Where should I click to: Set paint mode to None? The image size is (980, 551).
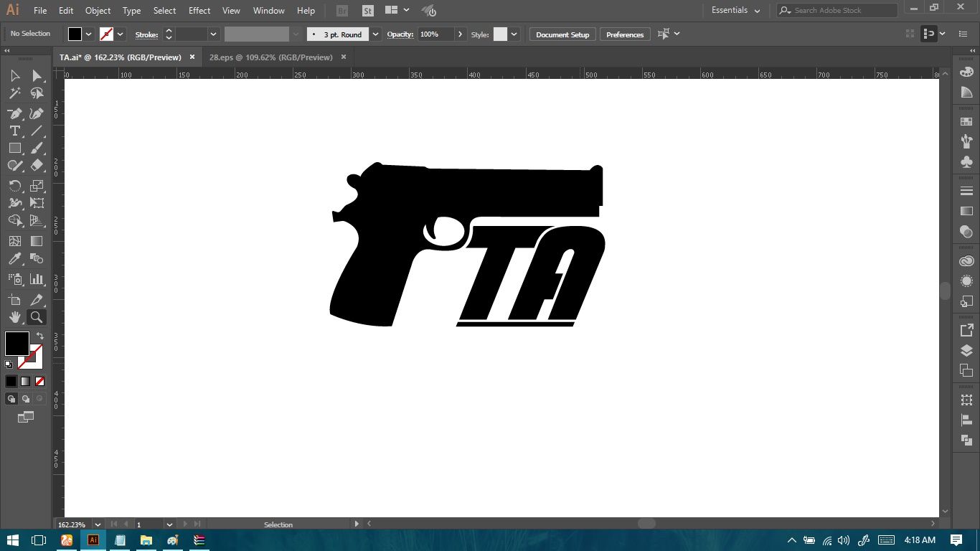40,382
